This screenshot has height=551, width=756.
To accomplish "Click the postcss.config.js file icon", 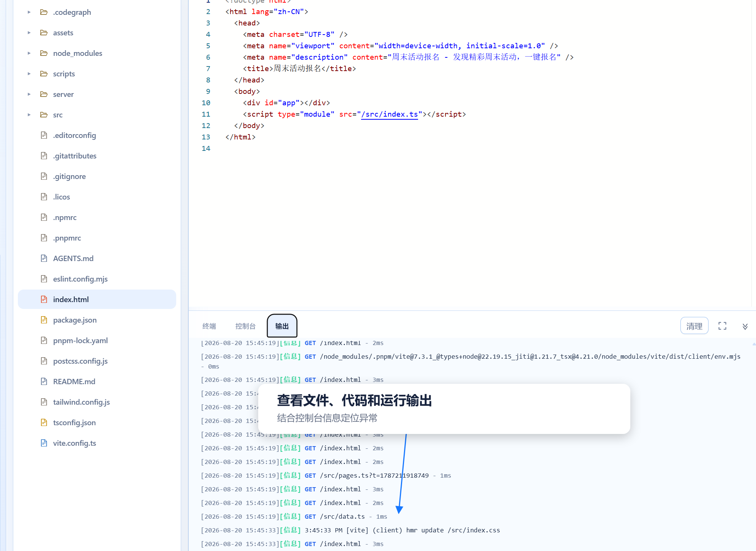I will tap(44, 361).
